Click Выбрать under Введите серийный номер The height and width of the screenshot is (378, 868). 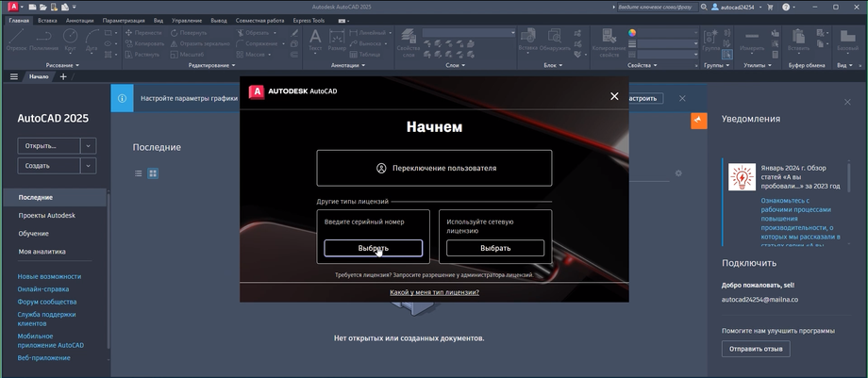pyautogui.click(x=373, y=248)
